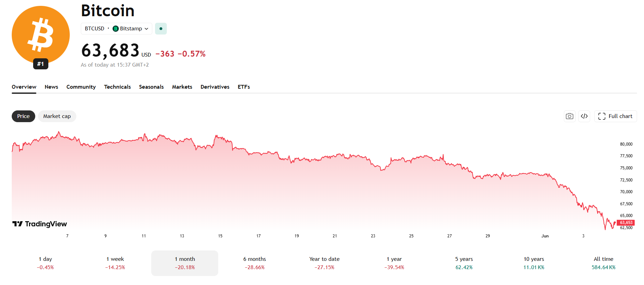The height and width of the screenshot is (285, 644).
Task: Choose the Year to date range
Action: [324, 263]
